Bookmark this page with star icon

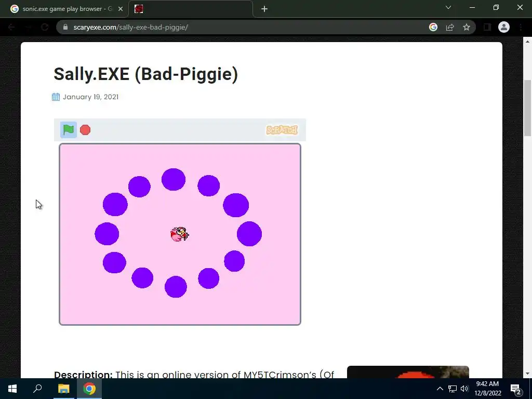coord(467,27)
